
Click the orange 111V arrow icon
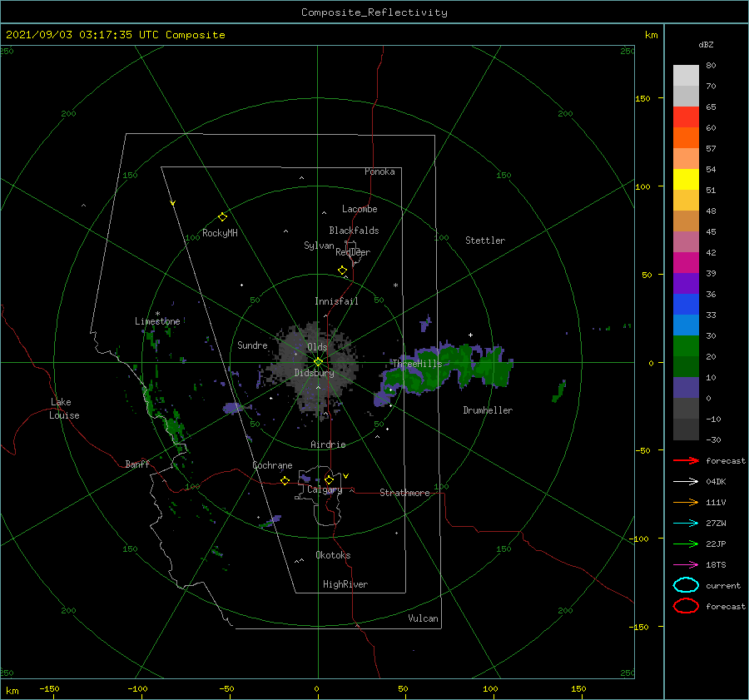(x=686, y=502)
